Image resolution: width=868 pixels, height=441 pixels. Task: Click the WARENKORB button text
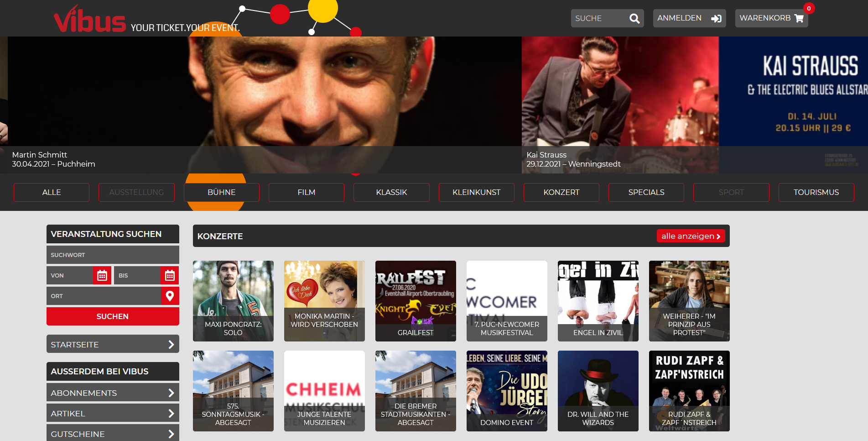pyautogui.click(x=765, y=18)
